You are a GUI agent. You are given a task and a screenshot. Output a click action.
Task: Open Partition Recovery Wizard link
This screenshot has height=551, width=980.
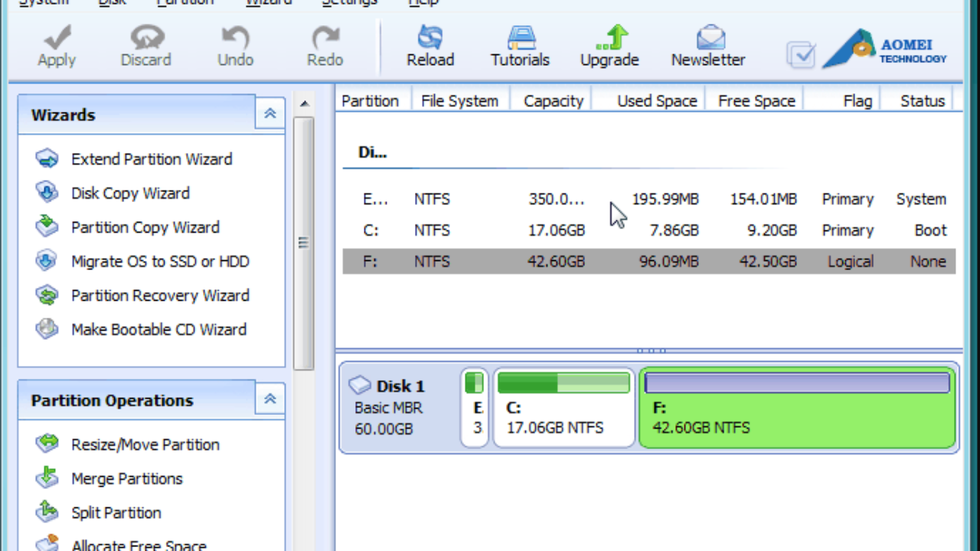click(x=160, y=295)
